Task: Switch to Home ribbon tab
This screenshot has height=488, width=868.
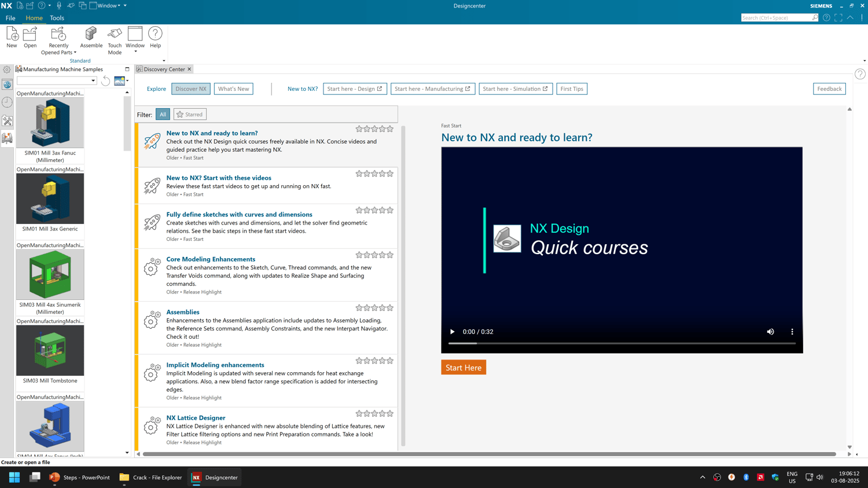Action: (34, 18)
